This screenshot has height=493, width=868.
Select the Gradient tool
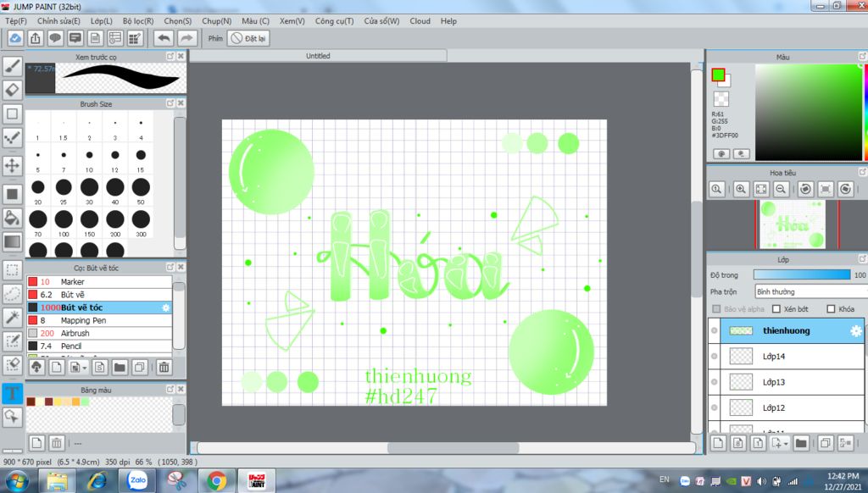click(12, 241)
